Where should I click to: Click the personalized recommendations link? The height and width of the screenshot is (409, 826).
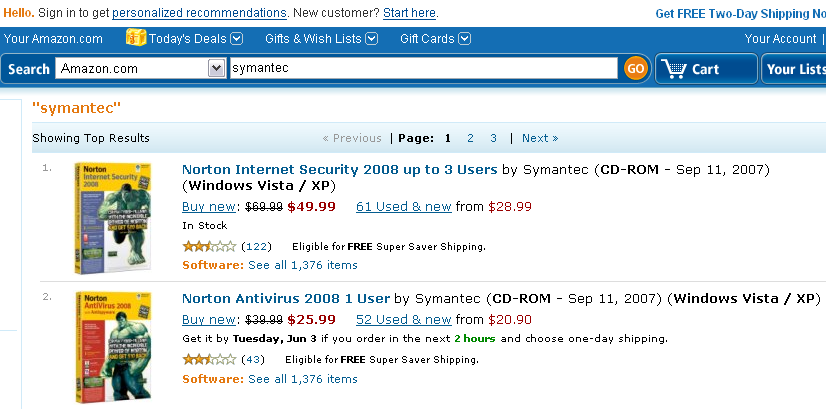tap(199, 13)
